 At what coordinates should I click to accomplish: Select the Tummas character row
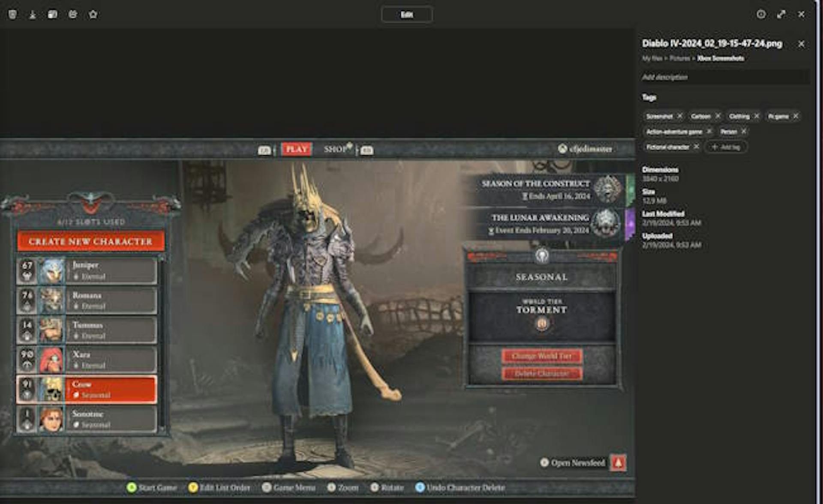(x=87, y=330)
